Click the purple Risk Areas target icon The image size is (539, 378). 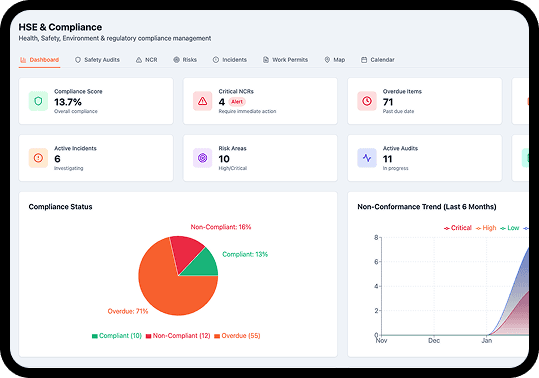point(202,158)
